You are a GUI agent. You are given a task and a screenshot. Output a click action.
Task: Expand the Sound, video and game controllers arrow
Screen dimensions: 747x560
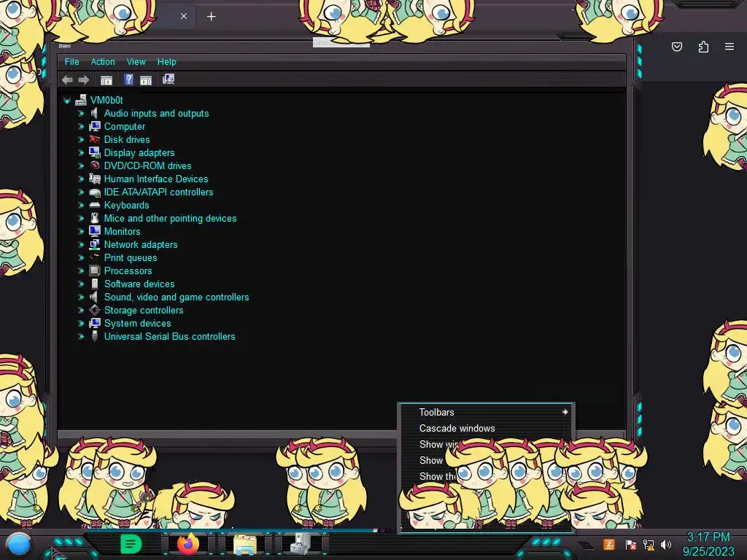point(81,297)
